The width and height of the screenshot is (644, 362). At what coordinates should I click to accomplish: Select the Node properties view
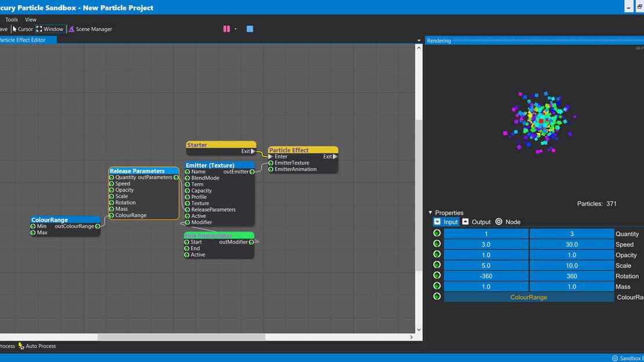tap(508, 222)
